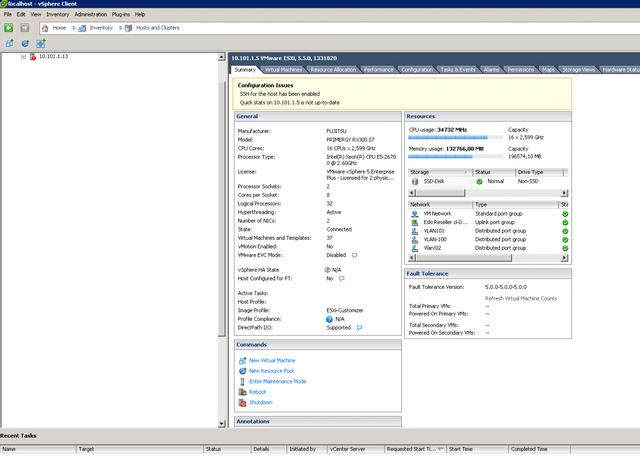Click Requested Start Time column sort arrow
Viewport: 640px width, 466px height.
tap(441, 449)
